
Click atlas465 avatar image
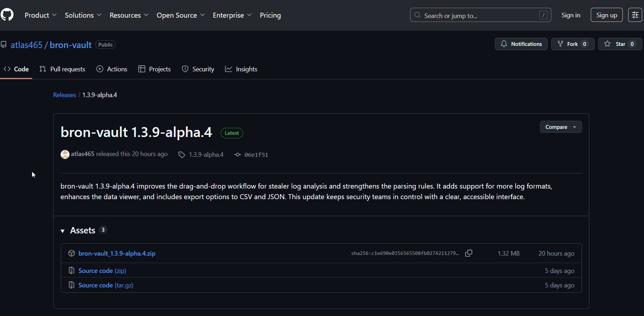click(65, 154)
